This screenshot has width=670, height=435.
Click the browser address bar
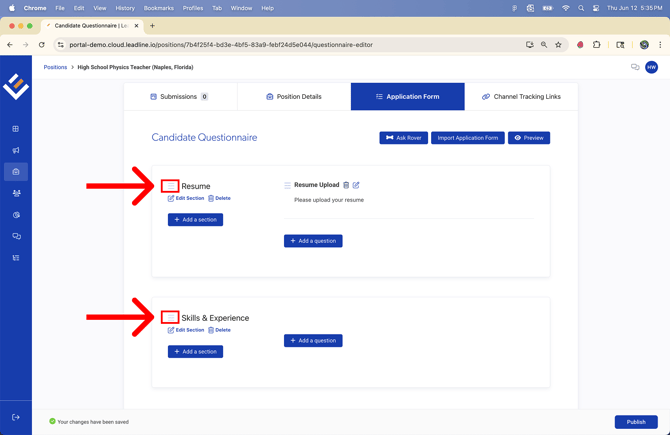tap(290, 45)
